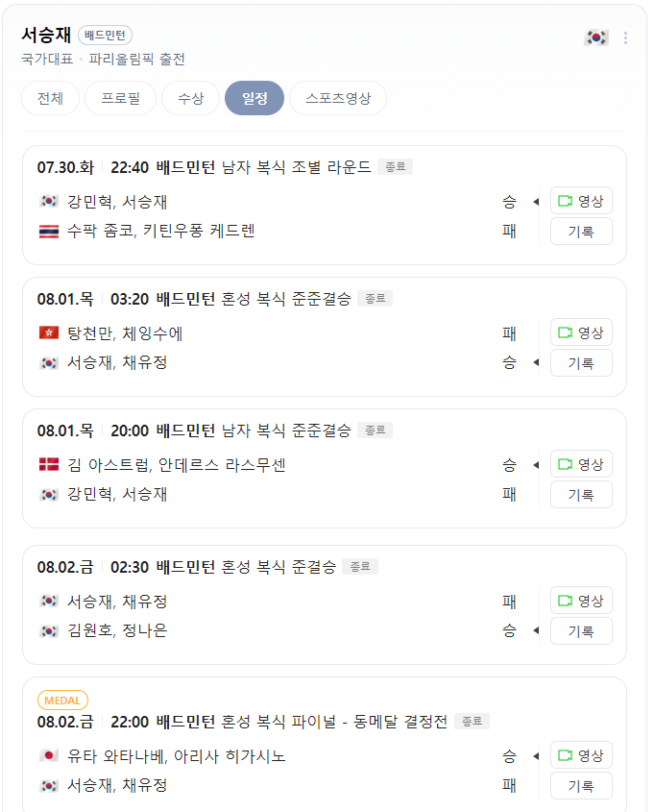Viewport: 655px width, 812px height.
Task: Select the 수상 tab
Action: 189,98
